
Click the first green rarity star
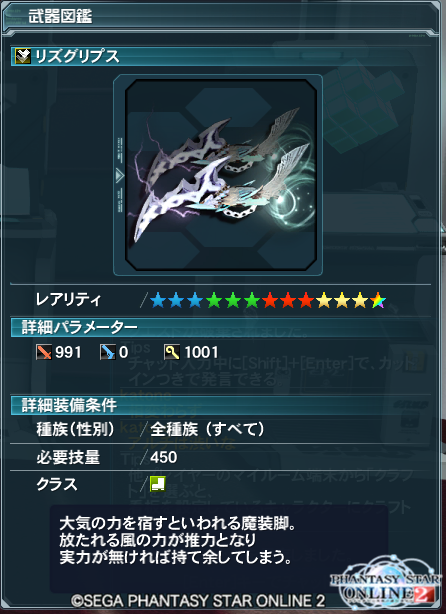(213, 301)
